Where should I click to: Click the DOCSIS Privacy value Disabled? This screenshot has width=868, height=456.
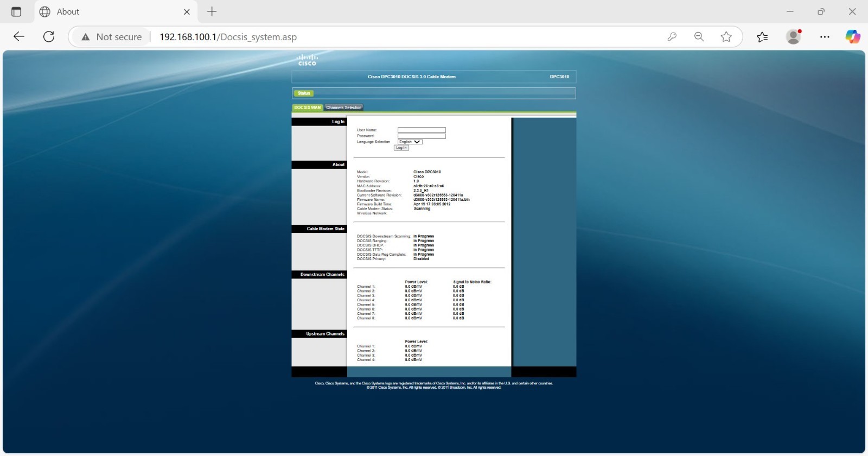pos(421,259)
